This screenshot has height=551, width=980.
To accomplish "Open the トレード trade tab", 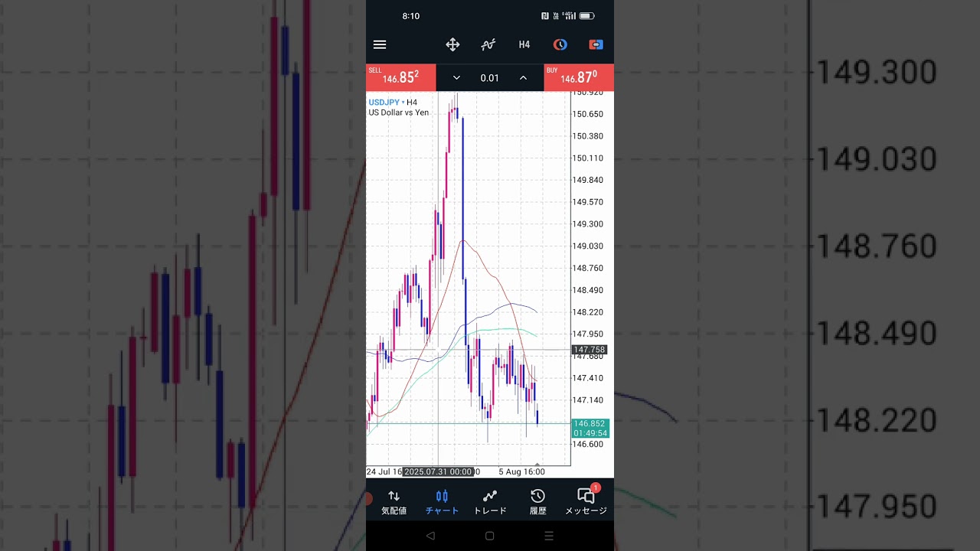I will click(x=490, y=502).
